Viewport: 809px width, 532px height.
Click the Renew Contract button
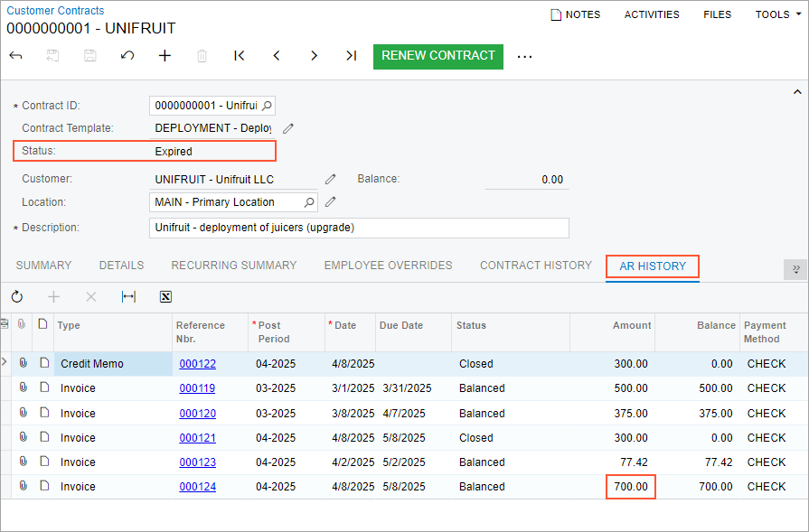[438, 56]
